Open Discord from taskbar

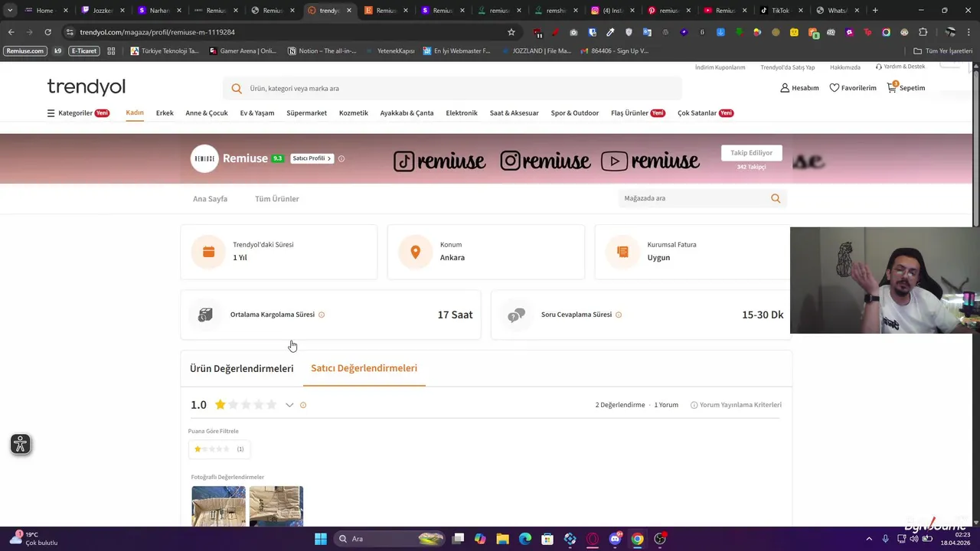tap(615, 539)
